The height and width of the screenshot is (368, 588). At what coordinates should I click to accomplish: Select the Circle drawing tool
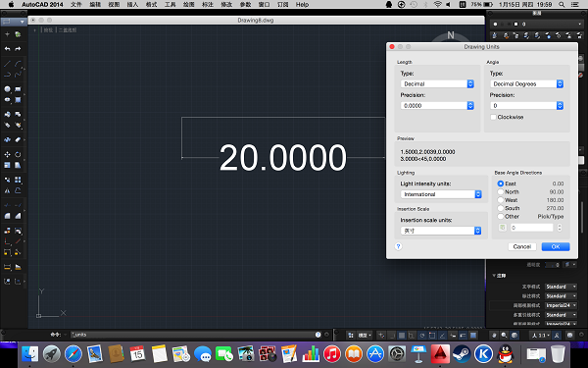[x=7, y=89]
